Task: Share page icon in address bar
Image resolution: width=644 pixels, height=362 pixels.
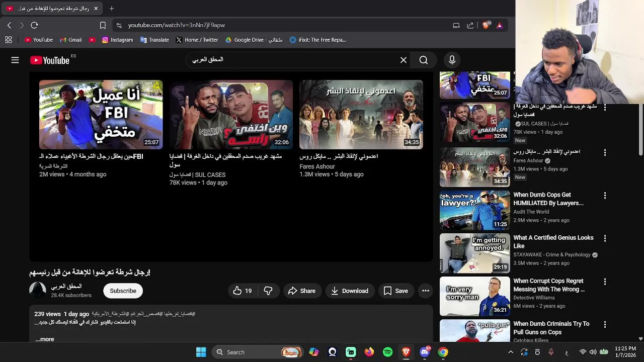Action: coord(470,25)
